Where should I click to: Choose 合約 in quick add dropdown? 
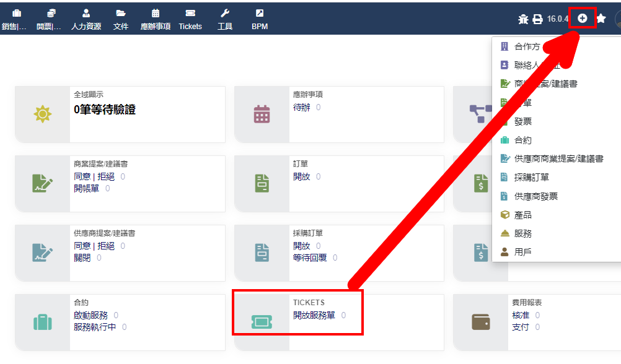point(523,140)
